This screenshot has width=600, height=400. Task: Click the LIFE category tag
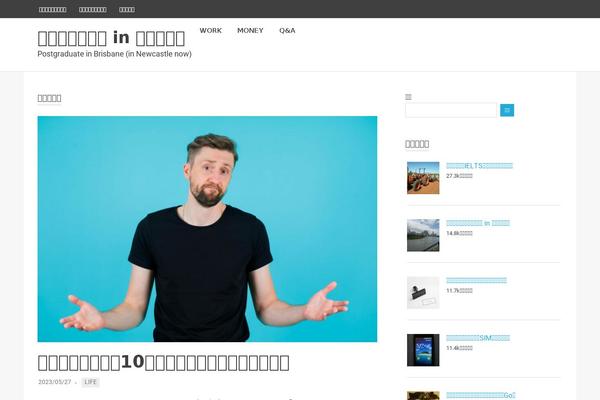tap(90, 382)
